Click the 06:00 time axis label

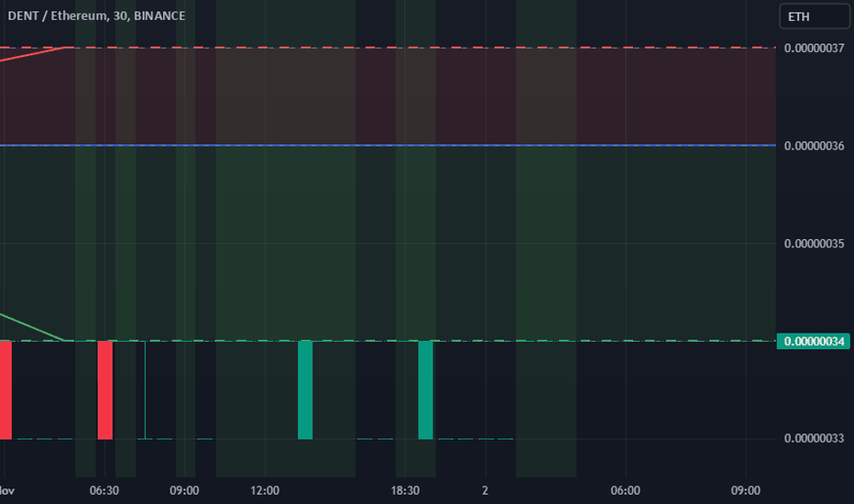click(x=625, y=490)
